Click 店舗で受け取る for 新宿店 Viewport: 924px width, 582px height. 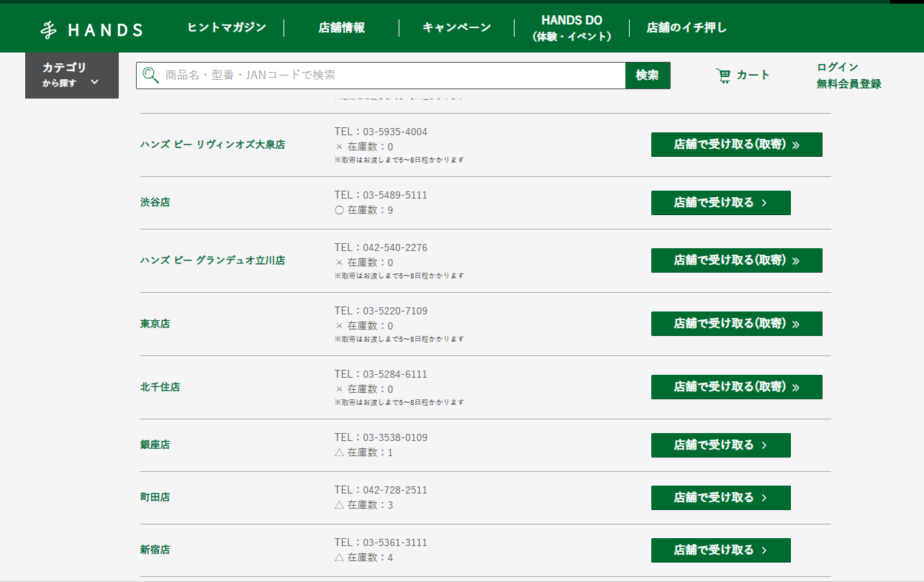pyautogui.click(x=721, y=550)
